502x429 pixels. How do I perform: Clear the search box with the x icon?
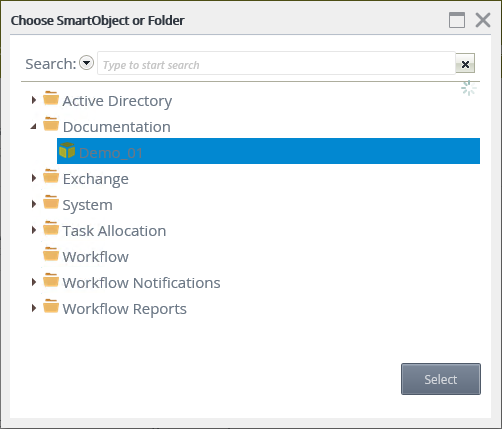pyautogui.click(x=465, y=63)
